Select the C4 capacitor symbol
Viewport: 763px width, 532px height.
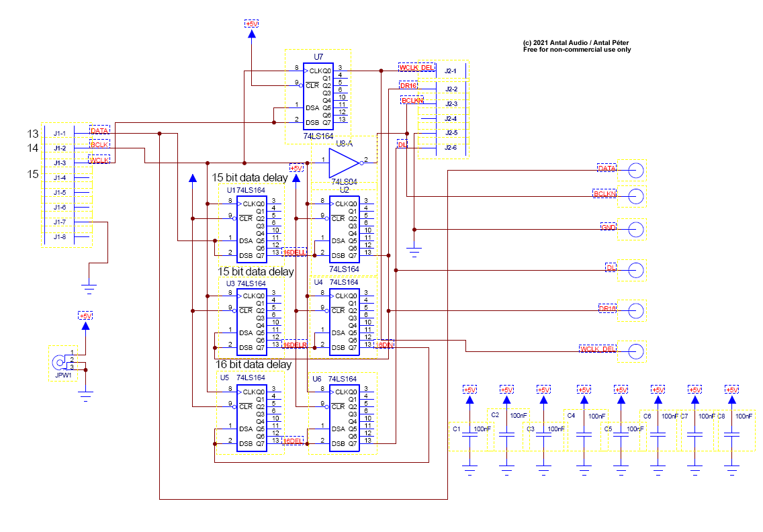tap(584, 434)
